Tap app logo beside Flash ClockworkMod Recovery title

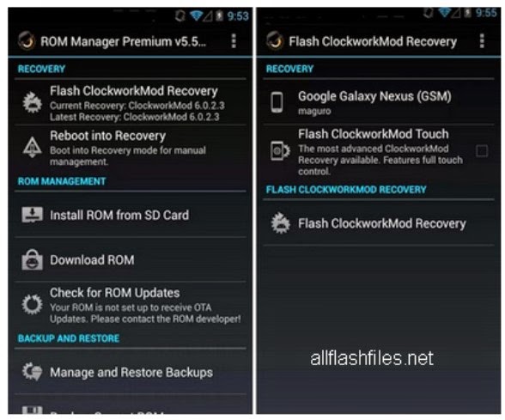pyautogui.click(x=275, y=41)
